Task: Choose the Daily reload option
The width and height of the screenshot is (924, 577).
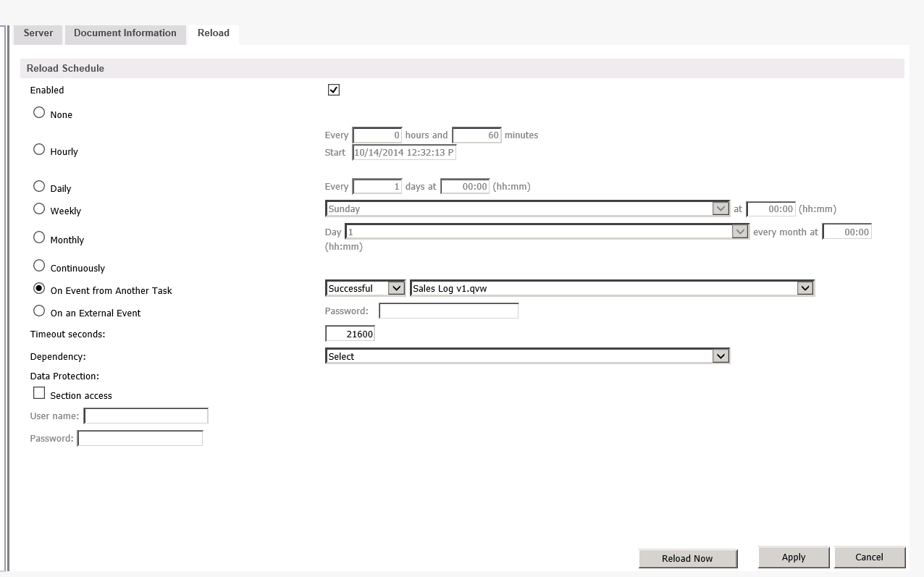Action: 39,187
